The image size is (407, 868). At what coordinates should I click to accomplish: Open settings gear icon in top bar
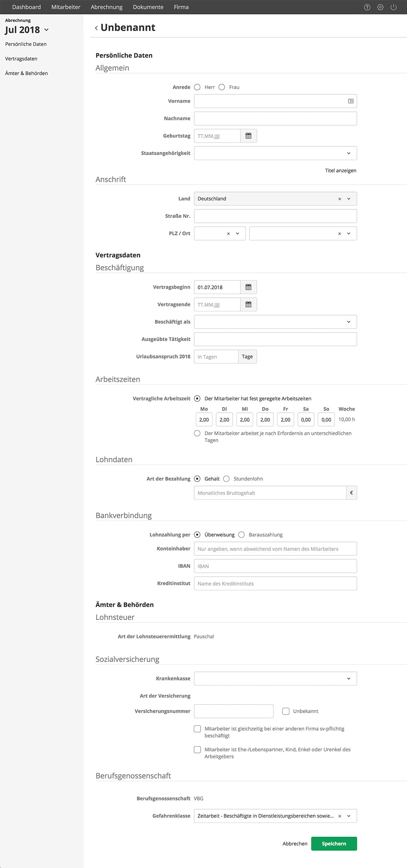[380, 7]
